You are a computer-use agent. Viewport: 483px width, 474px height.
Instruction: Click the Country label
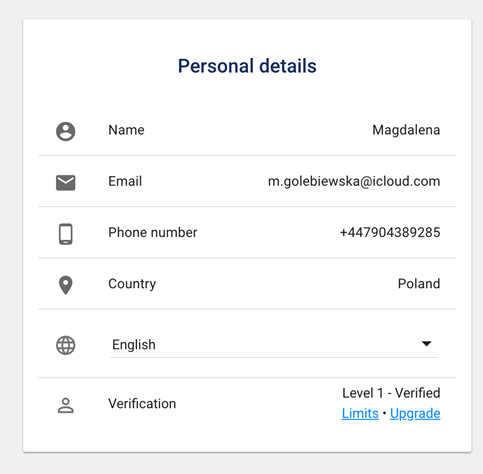132,284
